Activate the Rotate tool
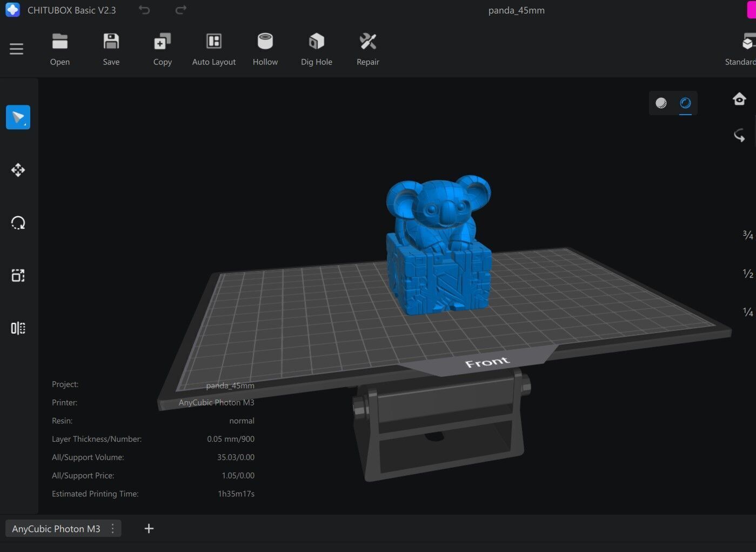 tap(18, 223)
